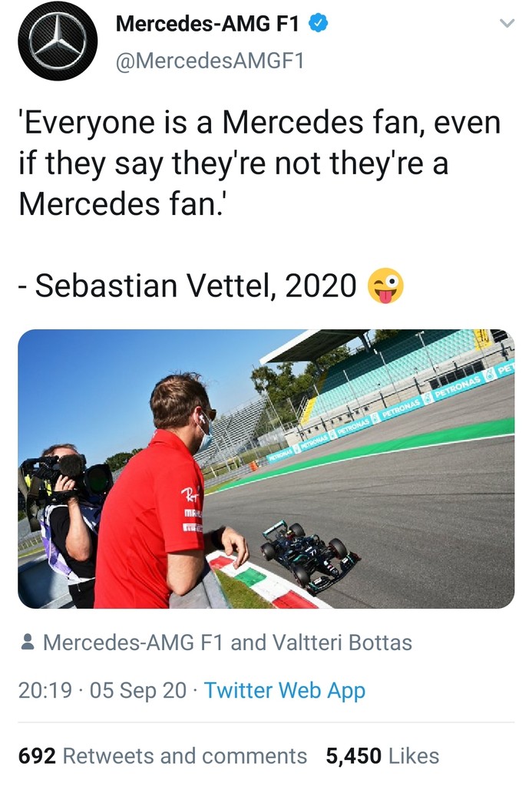Show the 5,450 Likes list
This screenshot has width=532, height=786.
click(382, 756)
